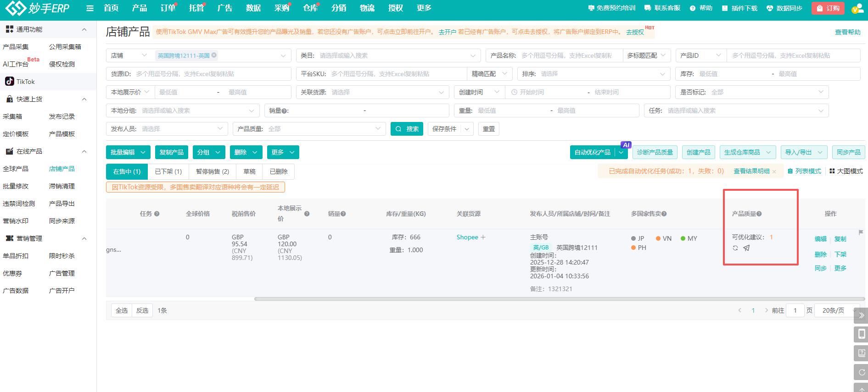868x392 pixels.
Task: Click the flag marker icon in product row
Action: pyautogui.click(x=861, y=232)
